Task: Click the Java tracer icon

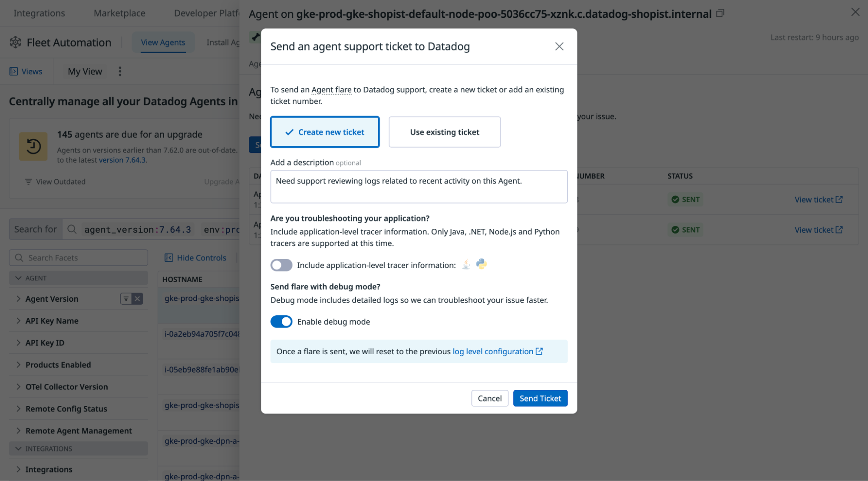Action: [x=466, y=264]
